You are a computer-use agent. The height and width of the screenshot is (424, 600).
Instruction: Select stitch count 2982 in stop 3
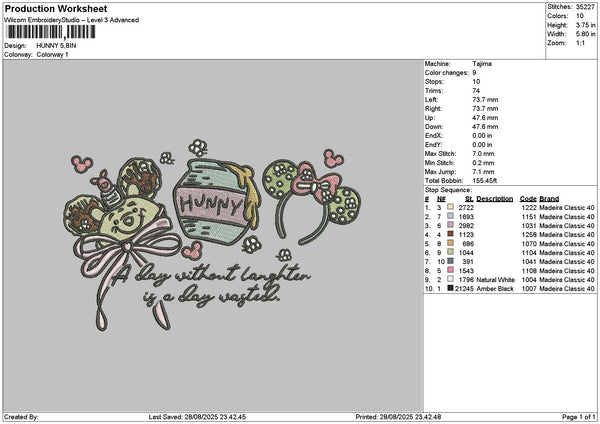coord(466,225)
